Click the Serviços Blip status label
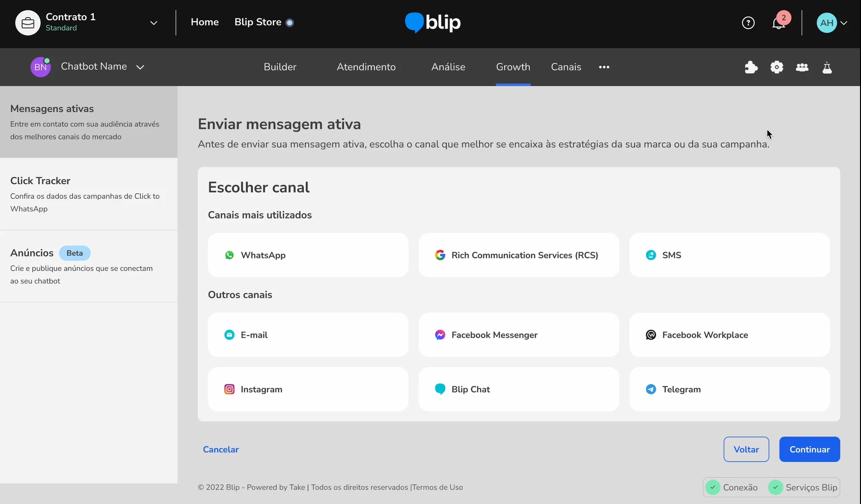Screen dimensions: 861x504 point(811,487)
